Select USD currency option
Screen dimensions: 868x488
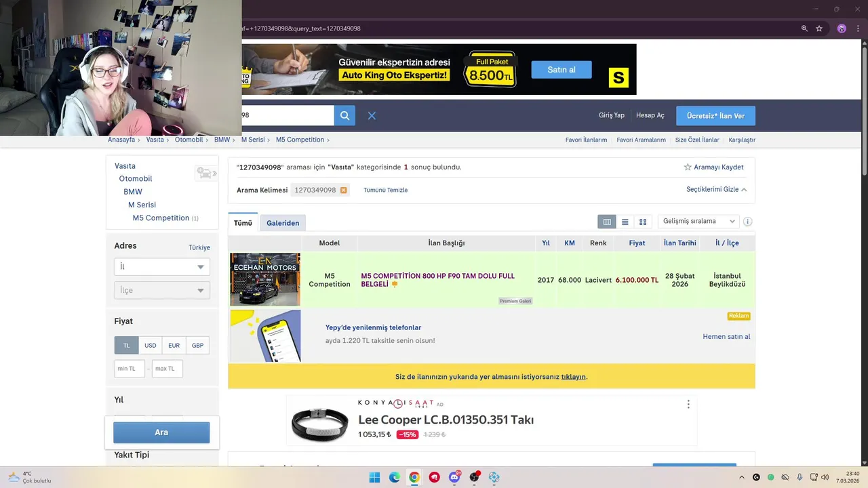tap(150, 345)
